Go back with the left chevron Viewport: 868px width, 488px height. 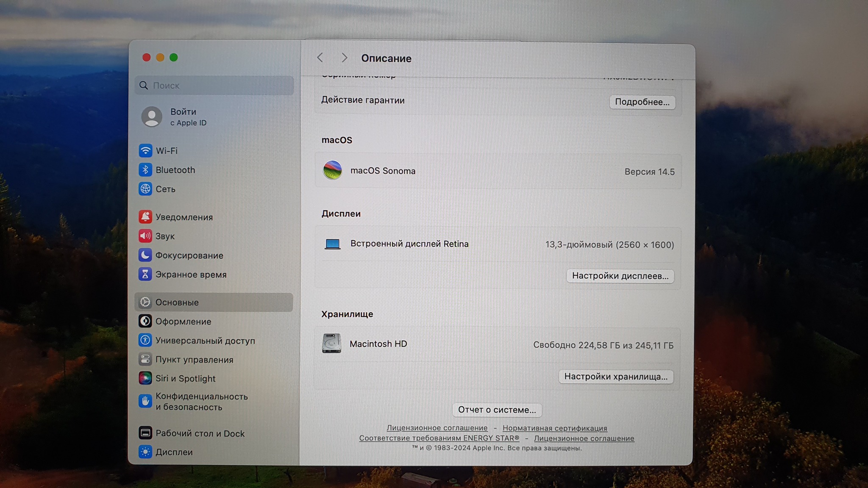320,58
